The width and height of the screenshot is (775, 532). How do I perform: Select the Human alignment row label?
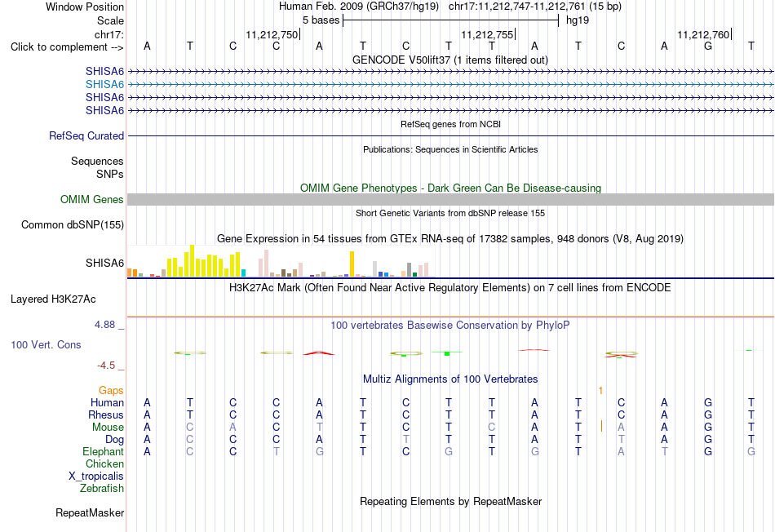tap(107, 402)
